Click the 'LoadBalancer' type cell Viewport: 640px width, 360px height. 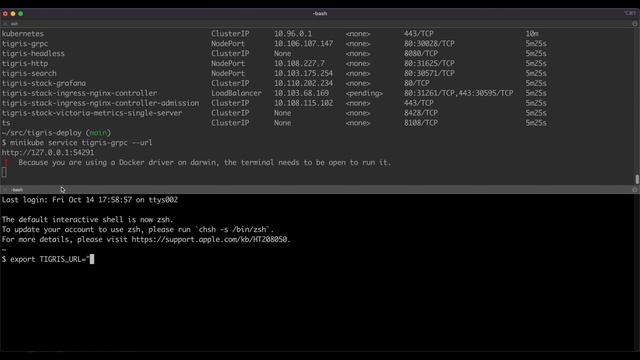point(236,93)
